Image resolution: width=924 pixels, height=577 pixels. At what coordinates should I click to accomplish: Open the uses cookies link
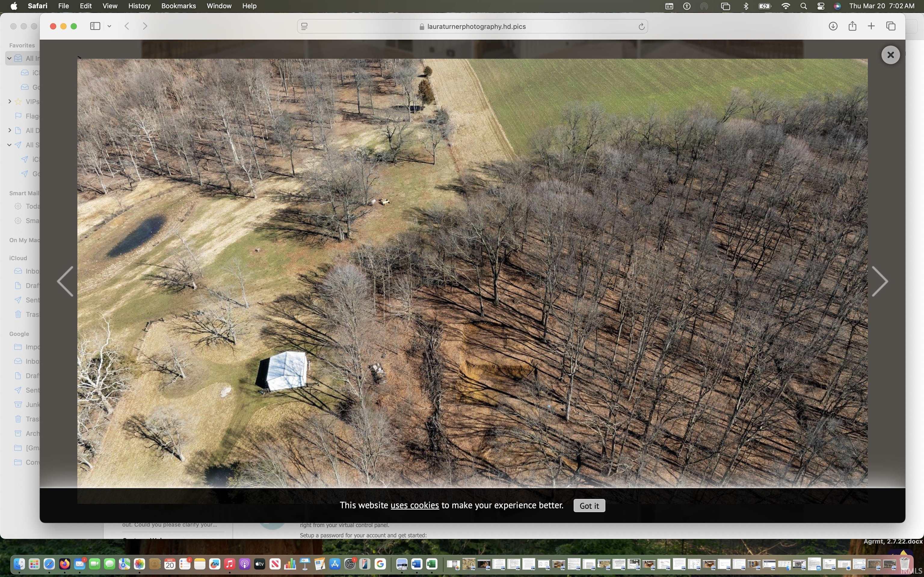414,505
